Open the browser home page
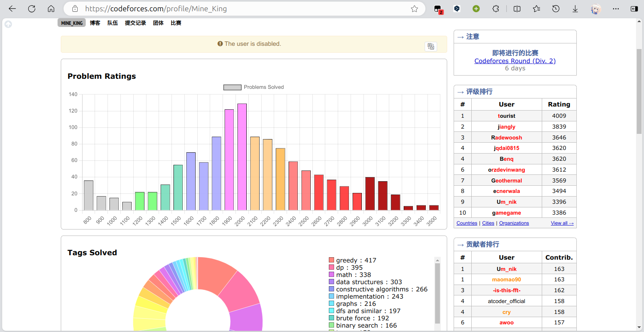The height and width of the screenshot is (332, 644). [x=51, y=8]
